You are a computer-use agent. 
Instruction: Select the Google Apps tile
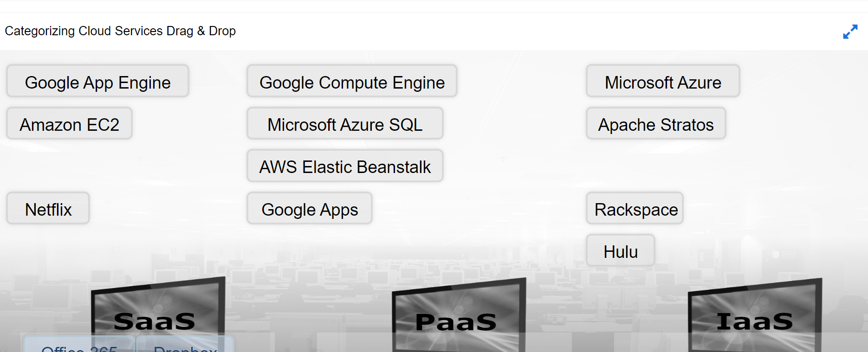310,209
